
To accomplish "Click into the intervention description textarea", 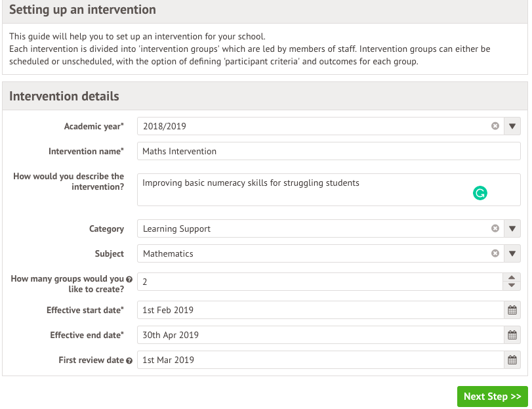I will pyautogui.click(x=329, y=190).
